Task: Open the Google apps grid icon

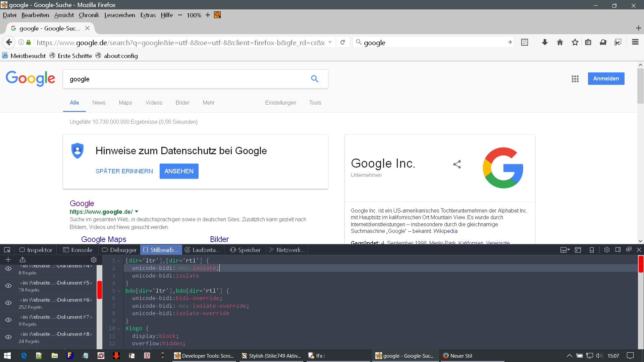Action: pos(575,79)
